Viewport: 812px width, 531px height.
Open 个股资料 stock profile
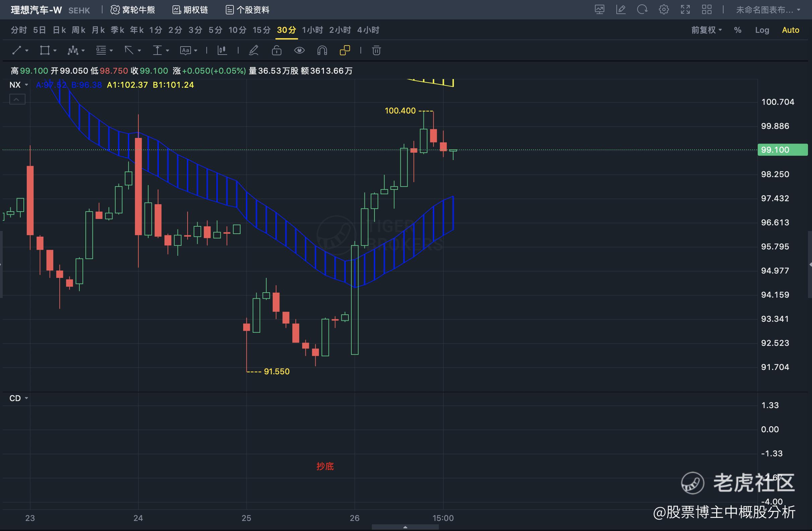(x=248, y=10)
